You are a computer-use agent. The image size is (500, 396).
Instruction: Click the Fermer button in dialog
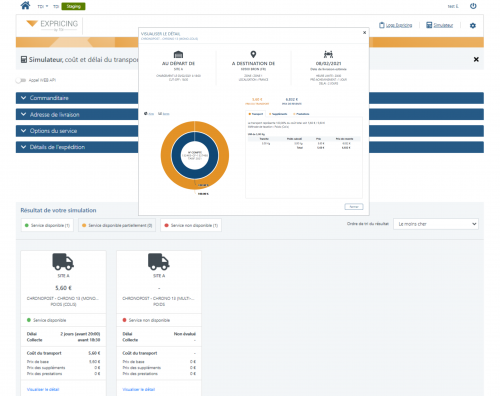354,207
